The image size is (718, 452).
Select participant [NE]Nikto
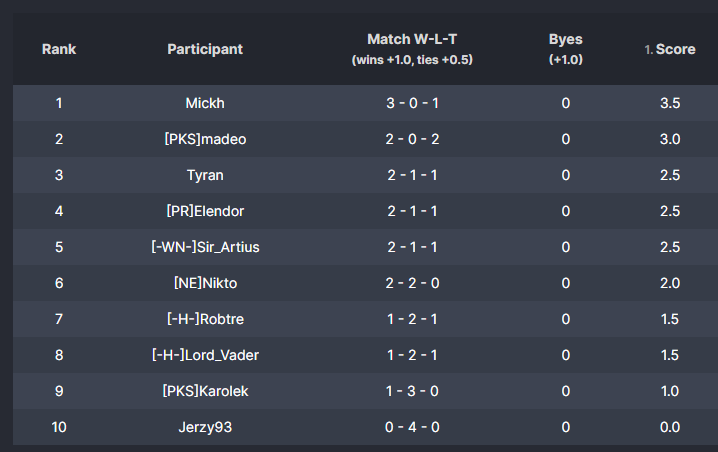(x=205, y=283)
